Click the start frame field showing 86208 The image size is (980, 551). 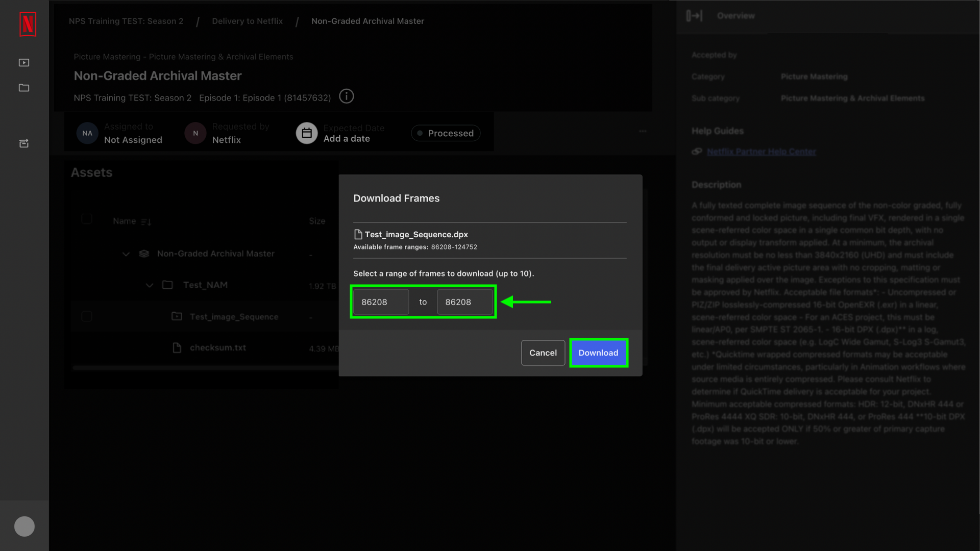pyautogui.click(x=381, y=302)
